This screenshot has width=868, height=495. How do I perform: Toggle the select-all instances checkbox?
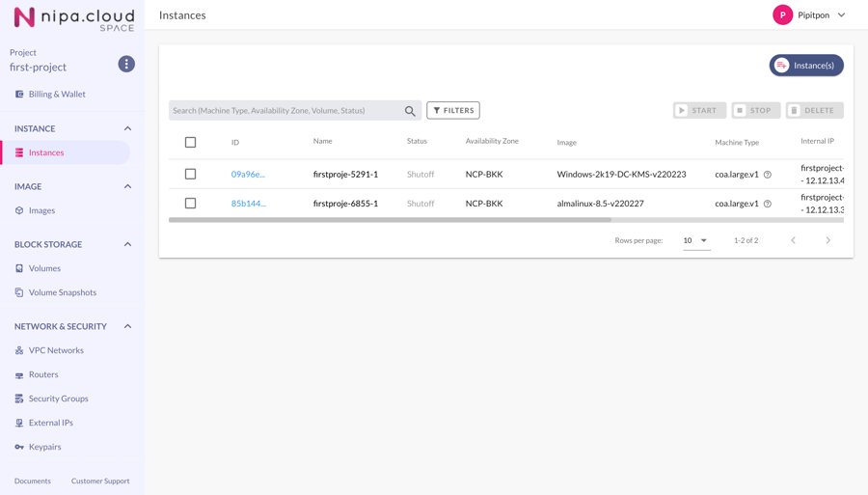coord(190,142)
